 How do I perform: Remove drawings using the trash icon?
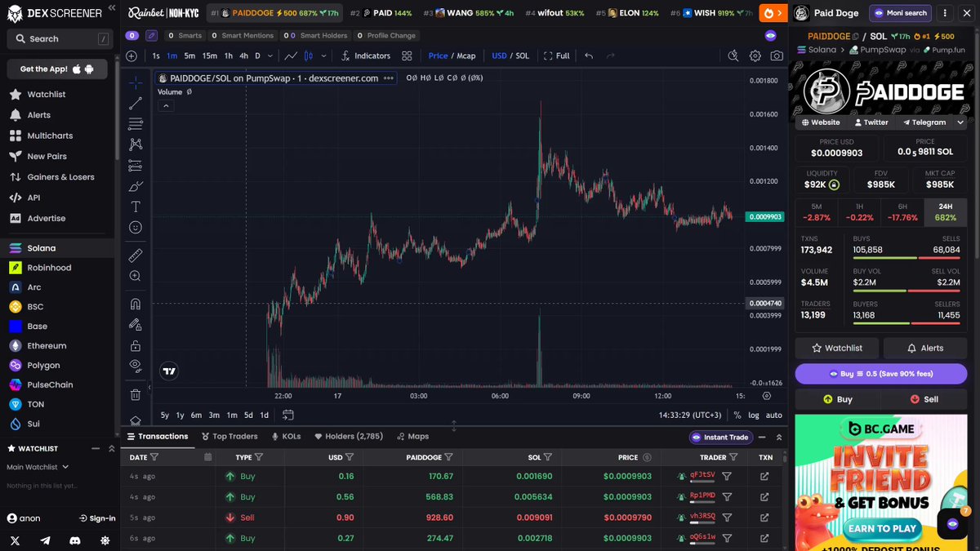point(136,394)
